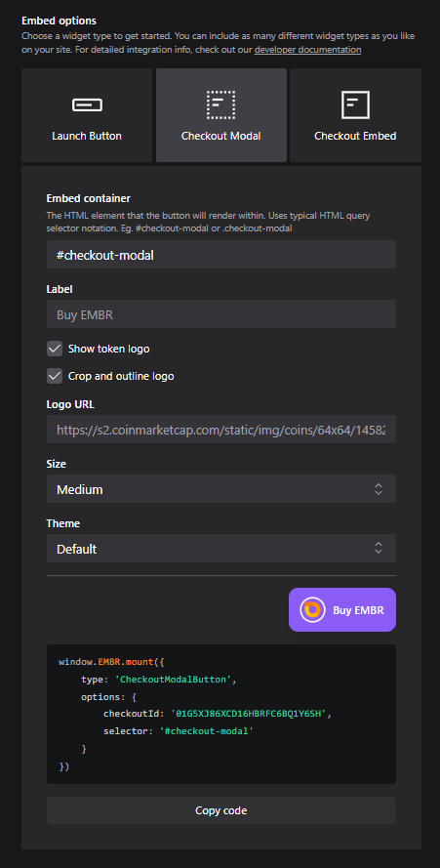Viewport: 440px width, 868px height.
Task: Uncheck Show token logo checkbox
Action: pos(55,349)
